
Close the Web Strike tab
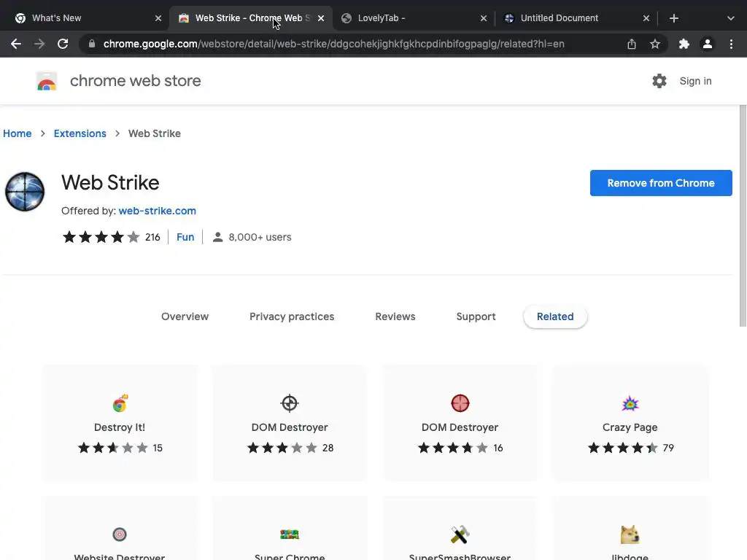[321, 18]
